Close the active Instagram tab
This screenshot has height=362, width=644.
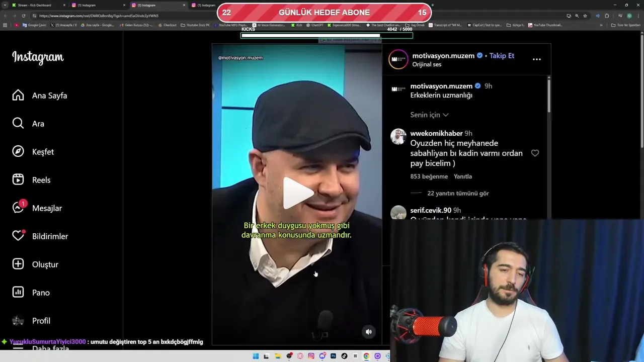click(x=184, y=5)
